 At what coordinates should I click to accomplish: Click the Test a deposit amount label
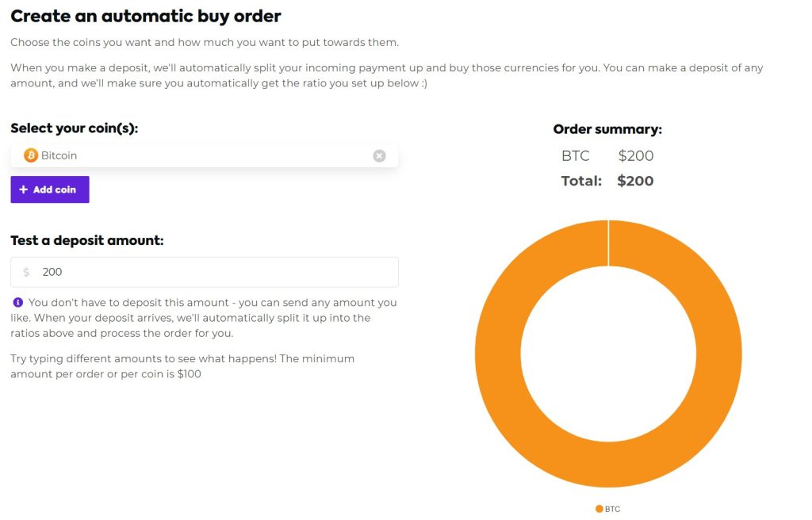pyautogui.click(x=87, y=240)
